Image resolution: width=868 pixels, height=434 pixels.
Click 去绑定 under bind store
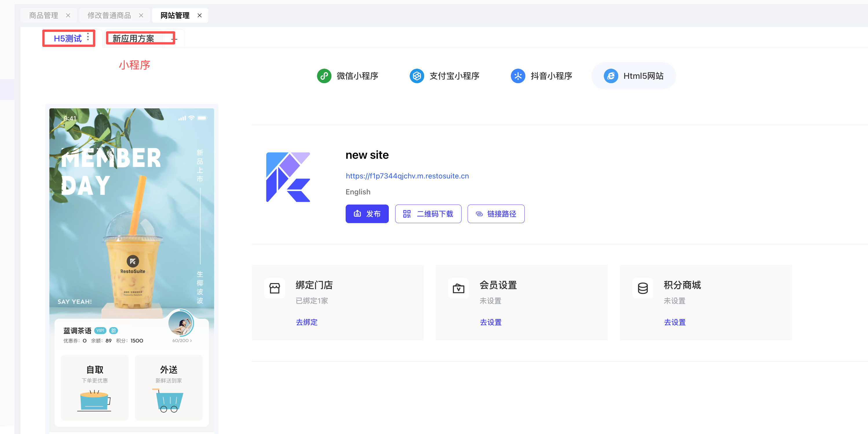pyautogui.click(x=306, y=322)
